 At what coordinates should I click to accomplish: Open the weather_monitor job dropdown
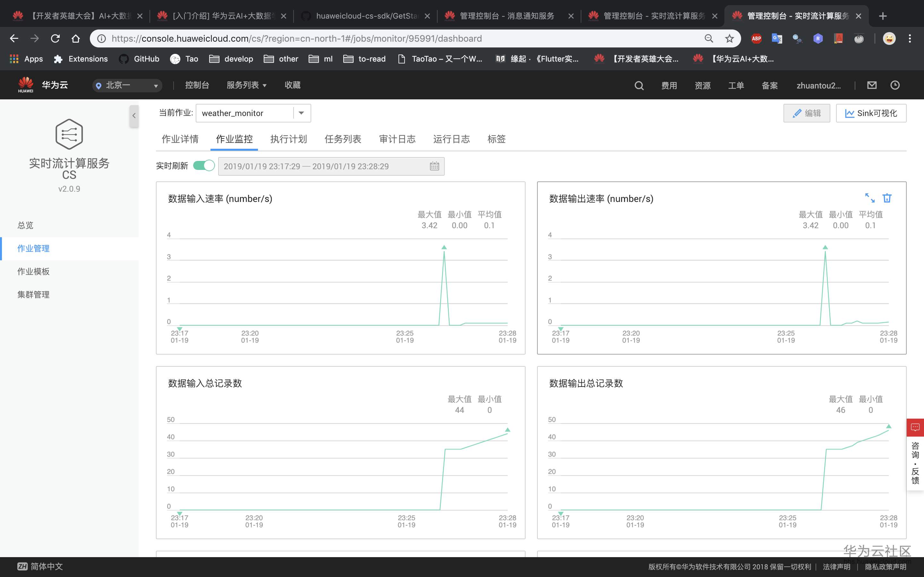click(301, 113)
